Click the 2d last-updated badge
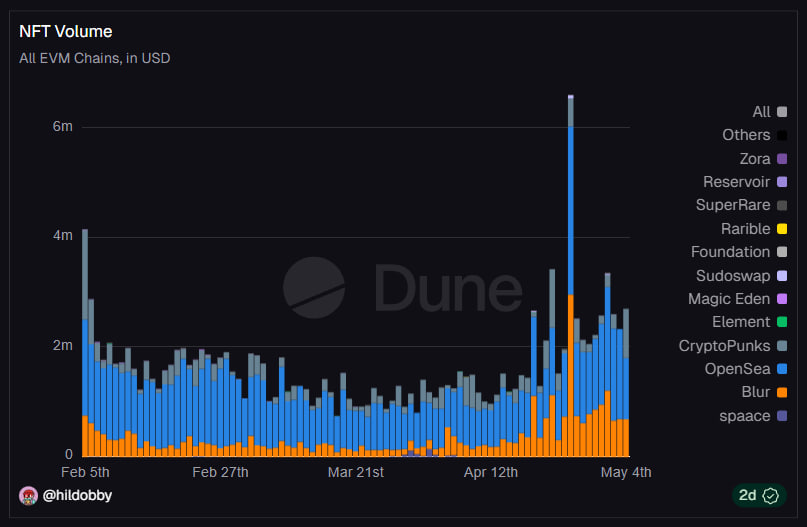This screenshot has width=807, height=527. [759, 496]
